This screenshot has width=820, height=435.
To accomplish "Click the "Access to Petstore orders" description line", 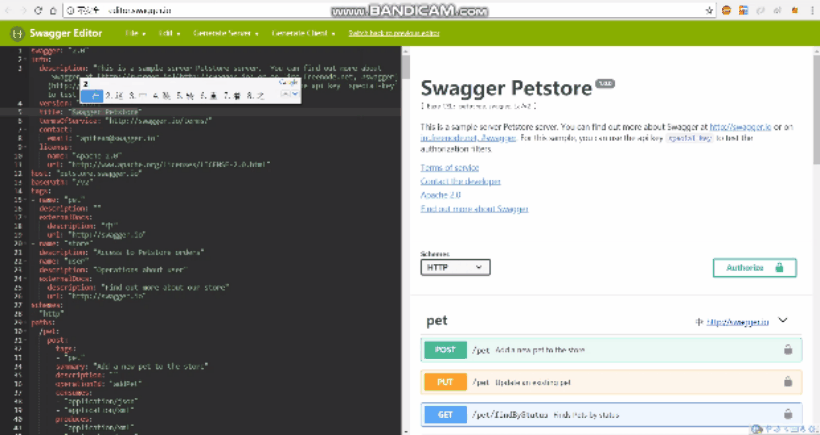I will [x=121, y=253].
